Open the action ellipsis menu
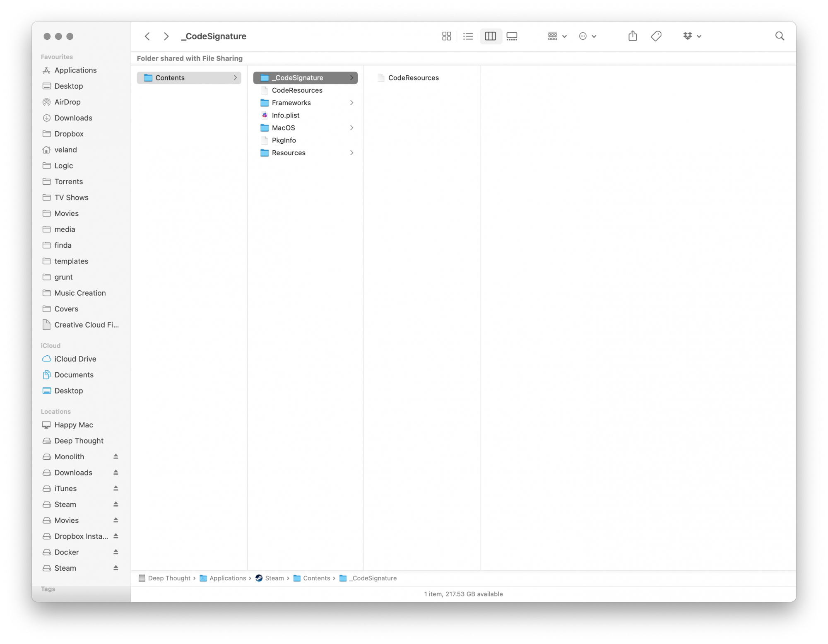This screenshot has height=644, width=828. pos(587,36)
